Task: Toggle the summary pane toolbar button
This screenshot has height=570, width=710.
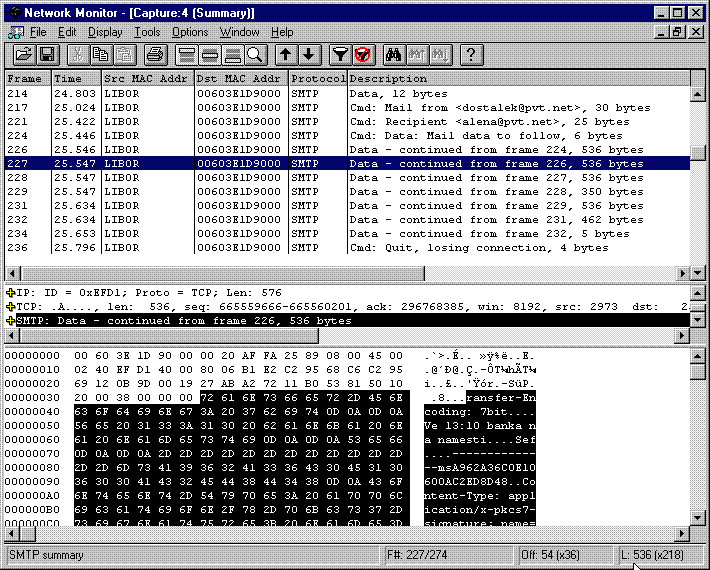Action: coord(185,54)
